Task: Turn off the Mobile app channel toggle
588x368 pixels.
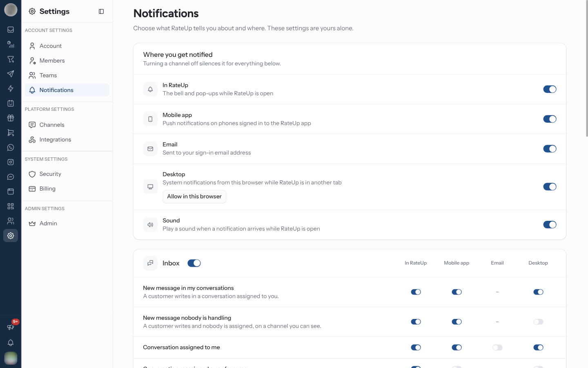Action: (x=550, y=119)
